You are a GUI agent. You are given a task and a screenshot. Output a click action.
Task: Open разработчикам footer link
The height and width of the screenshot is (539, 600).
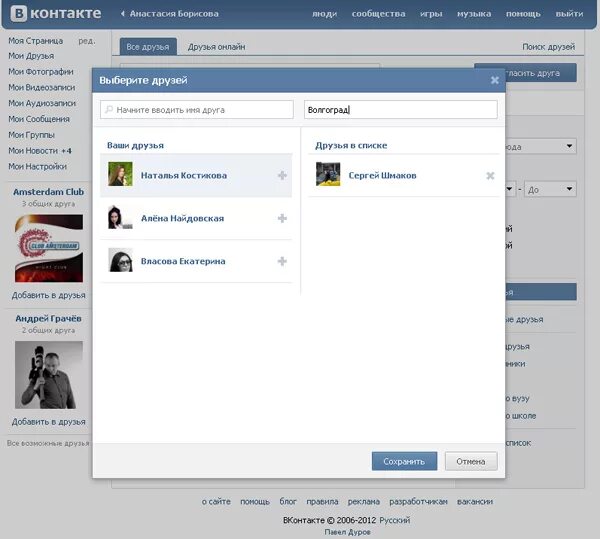418,502
